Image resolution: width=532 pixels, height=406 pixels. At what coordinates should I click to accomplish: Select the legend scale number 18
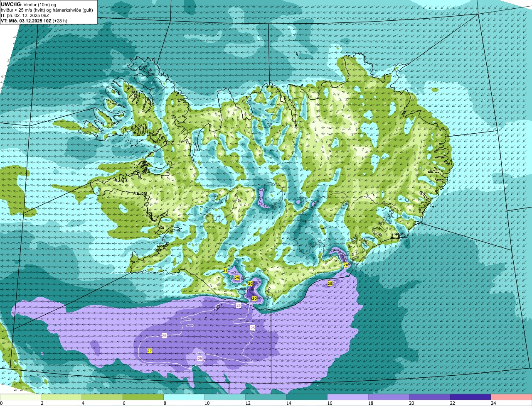pos(371,403)
